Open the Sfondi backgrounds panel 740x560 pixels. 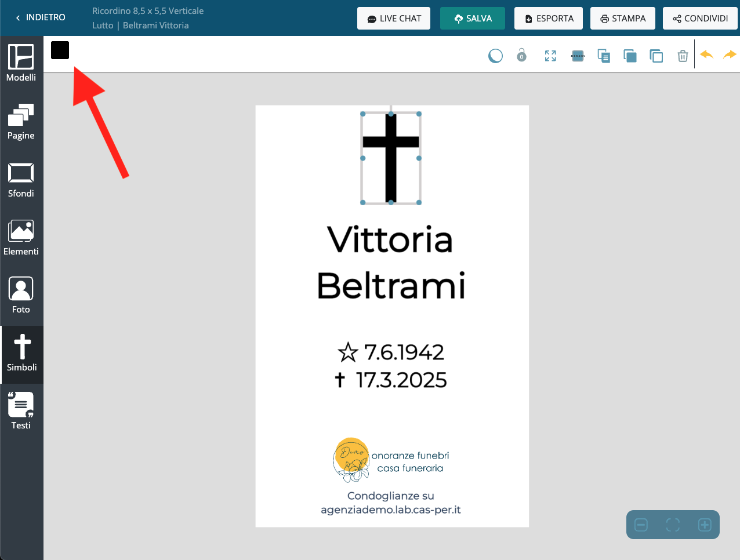[21, 180]
